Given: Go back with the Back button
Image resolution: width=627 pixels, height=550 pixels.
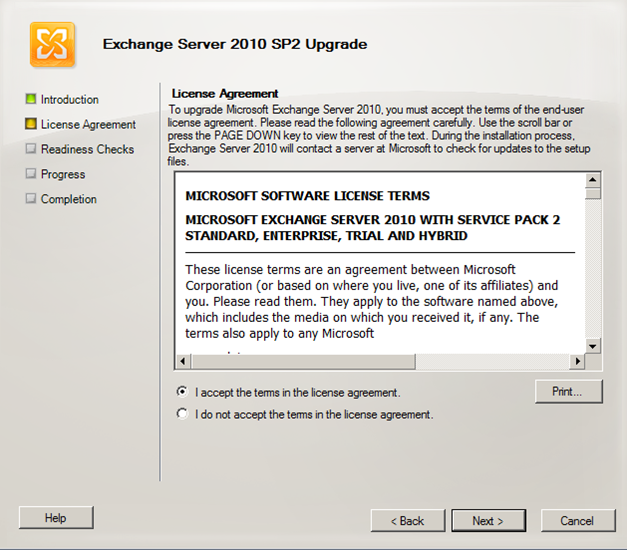Looking at the screenshot, I should click(407, 520).
